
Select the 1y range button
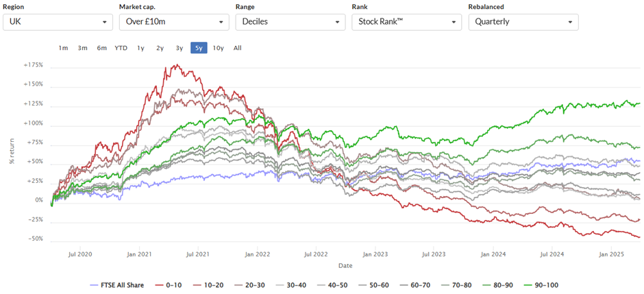[140, 48]
